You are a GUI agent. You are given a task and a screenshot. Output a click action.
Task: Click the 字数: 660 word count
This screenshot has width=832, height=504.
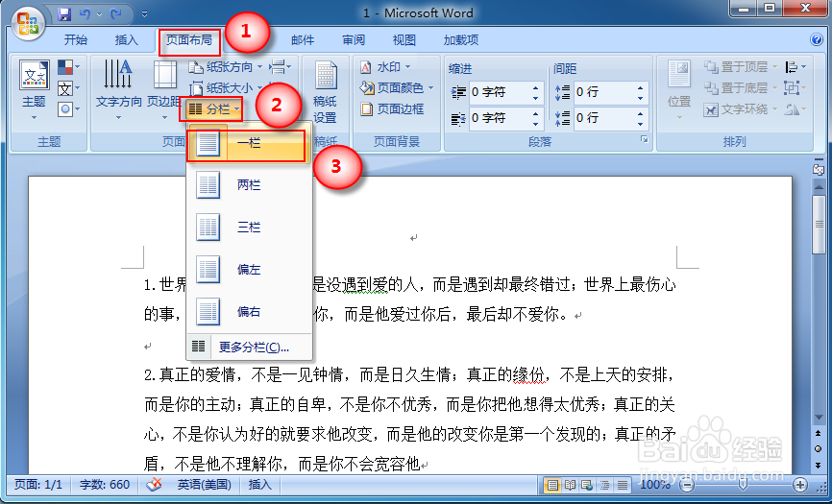104,484
